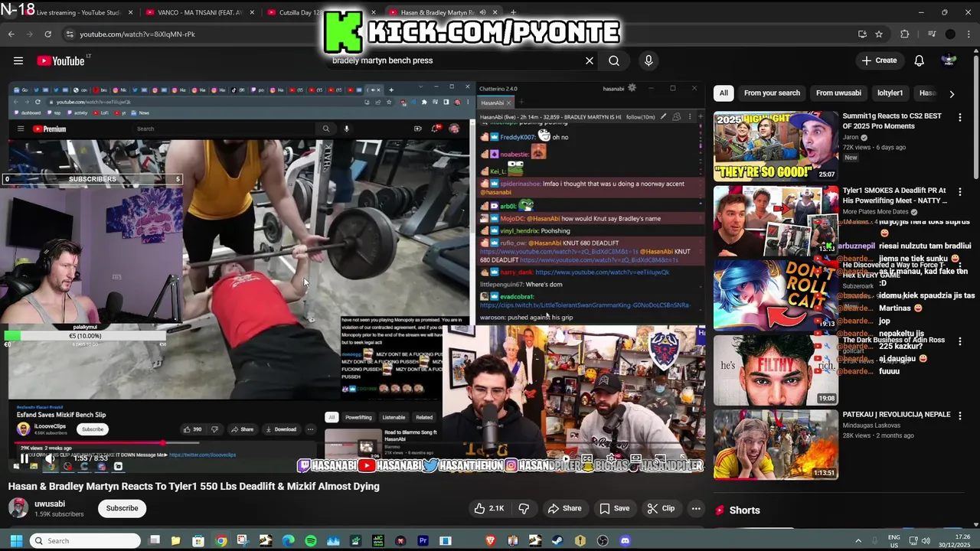Open options for Tyler1 SMOKES Deadlift video

(959, 191)
